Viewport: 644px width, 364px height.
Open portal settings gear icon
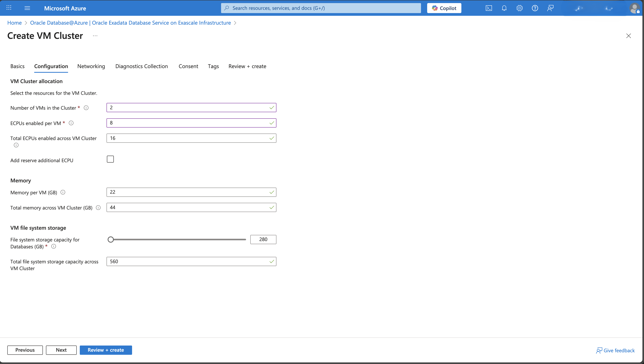click(x=519, y=8)
